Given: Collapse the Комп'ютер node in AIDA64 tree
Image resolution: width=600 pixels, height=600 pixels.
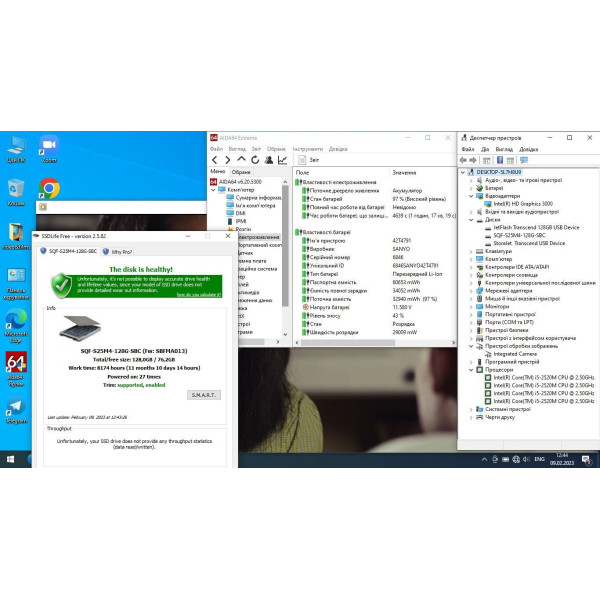Looking at the screenshot, I should 214,190.
